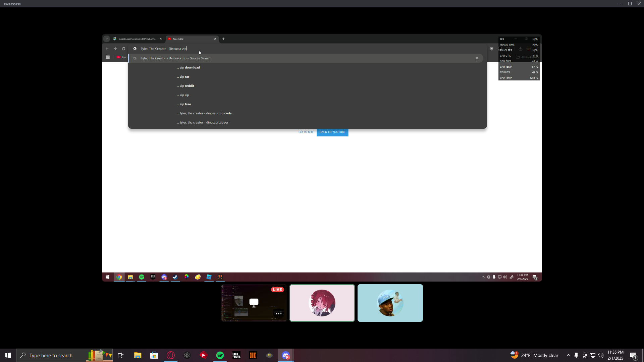Open the Black Ops III taskbar icon
The height and width of the screenshot is (362, 644).
(253, 355)
